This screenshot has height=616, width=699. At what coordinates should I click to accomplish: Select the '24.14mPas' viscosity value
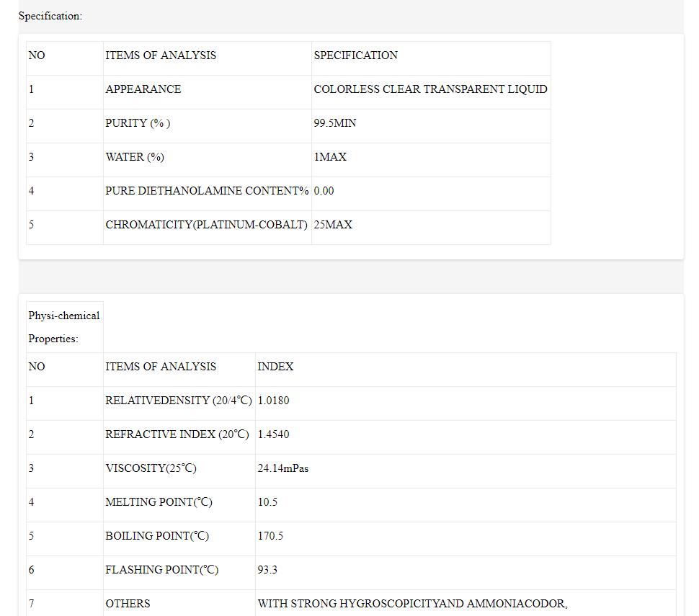282,468
